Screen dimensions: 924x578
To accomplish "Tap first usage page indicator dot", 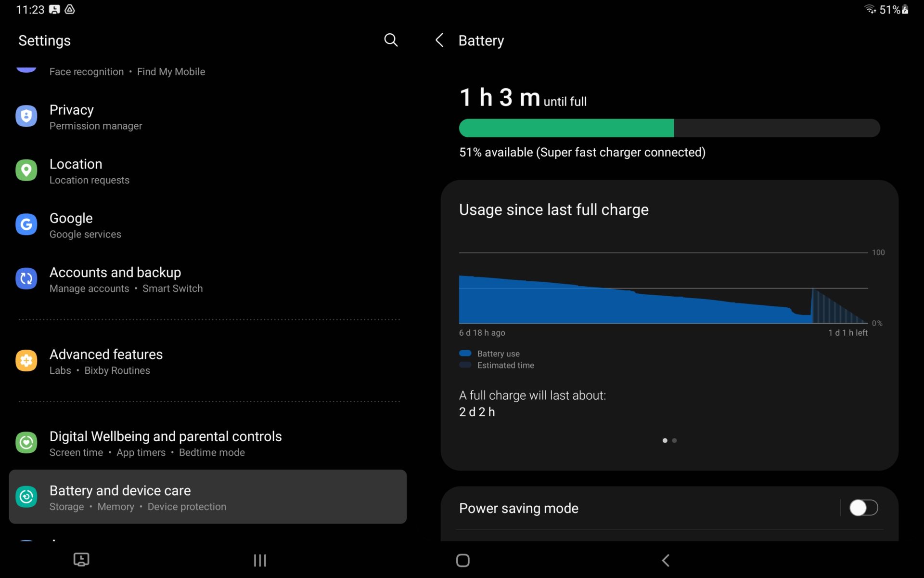I will [x=665, y=440].
